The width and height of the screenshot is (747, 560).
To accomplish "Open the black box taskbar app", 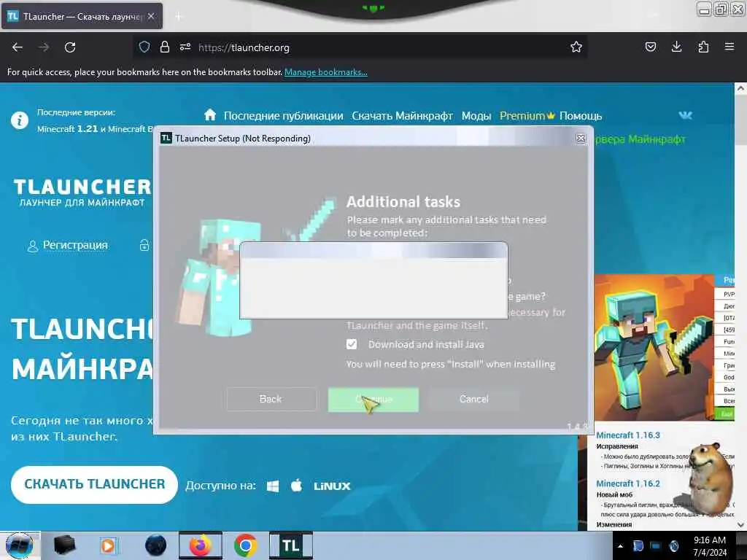I will [64, 545].
